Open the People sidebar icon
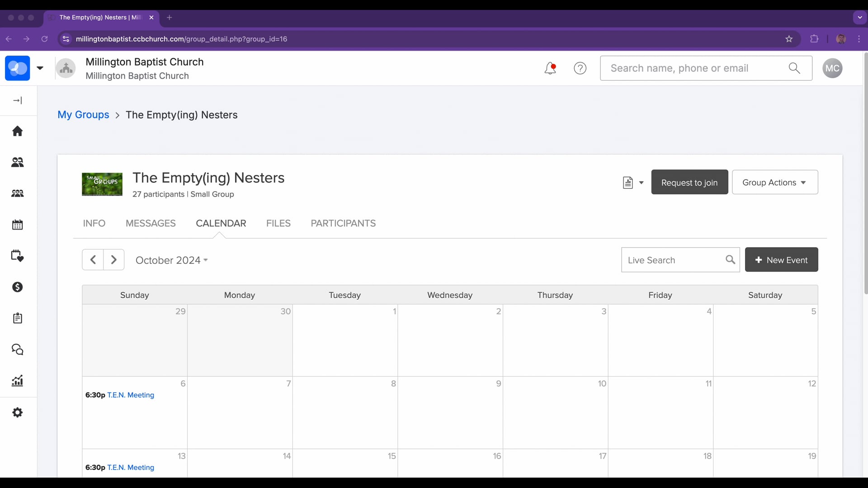Screen dimensions: 868x488 (x=18, y=162)
